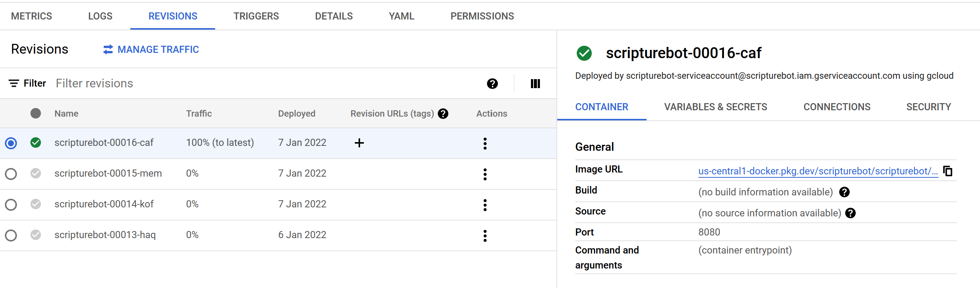Click scripturebot-00015-mem revision name
Viewport: 980px width, 288px height.
pyautogui.click(x=108, y=173)
